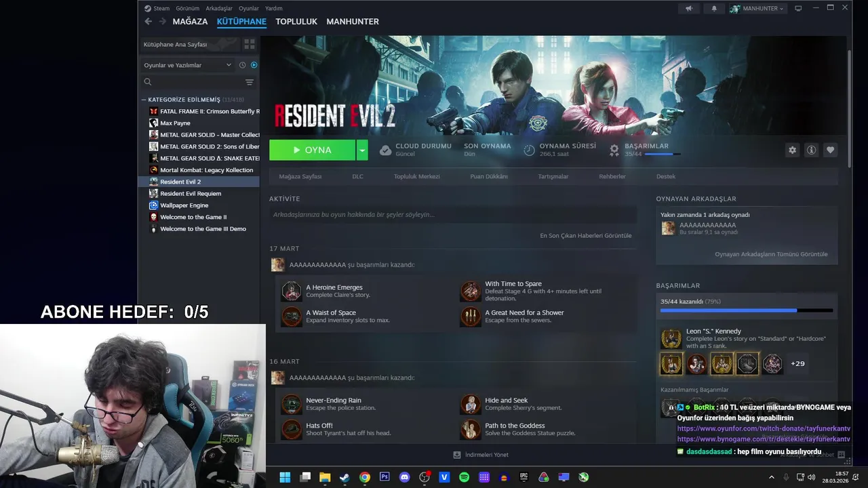Click the activity comment input field
Viewport: 868px width, 488px height.
pyautogui.click(x=453, y=215)
